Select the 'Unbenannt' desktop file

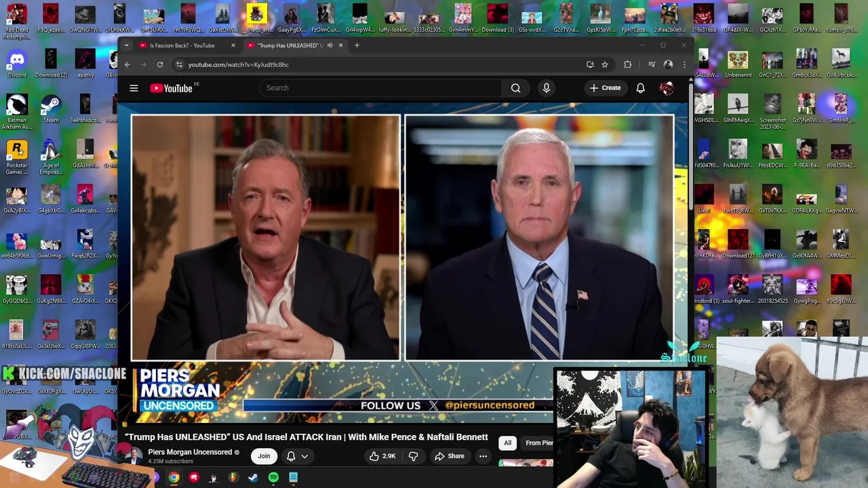pos(738,64)
